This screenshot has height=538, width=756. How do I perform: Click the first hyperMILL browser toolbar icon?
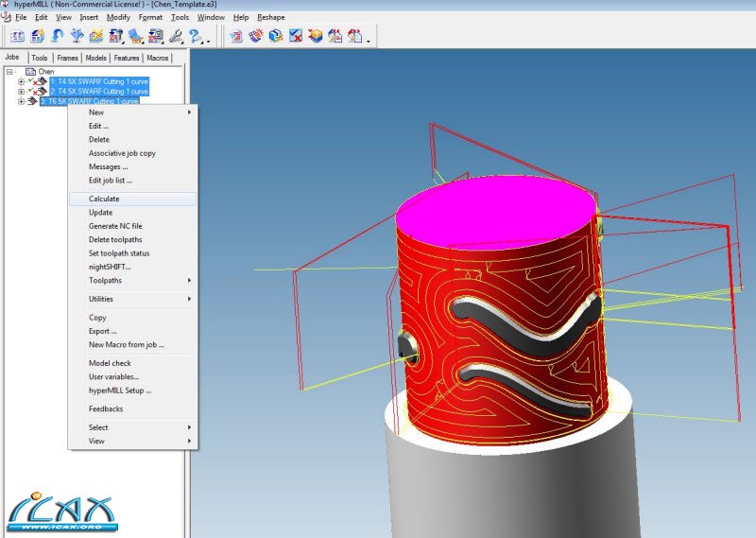[x=17, y=37]
